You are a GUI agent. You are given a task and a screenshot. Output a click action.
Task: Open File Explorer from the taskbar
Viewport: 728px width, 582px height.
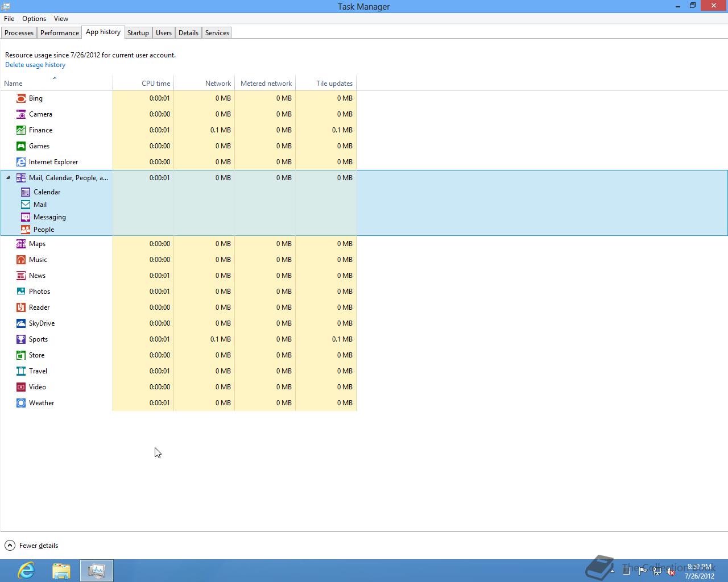tap(61, 571)
